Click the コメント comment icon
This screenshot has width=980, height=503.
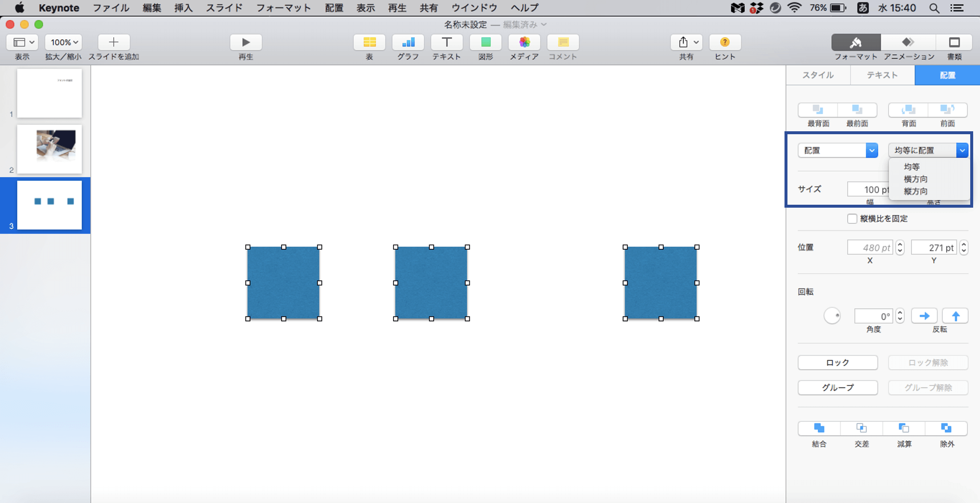point(563,42)
